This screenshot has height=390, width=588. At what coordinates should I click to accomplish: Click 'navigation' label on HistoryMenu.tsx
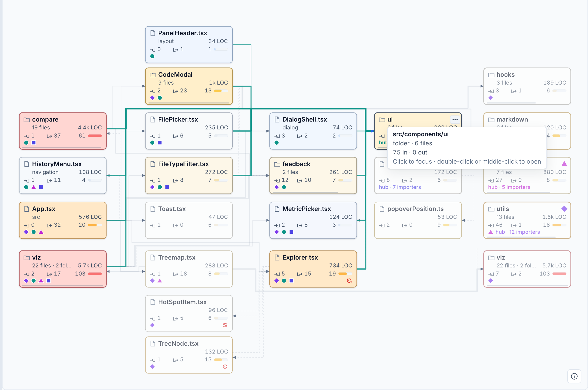(45, 172)
